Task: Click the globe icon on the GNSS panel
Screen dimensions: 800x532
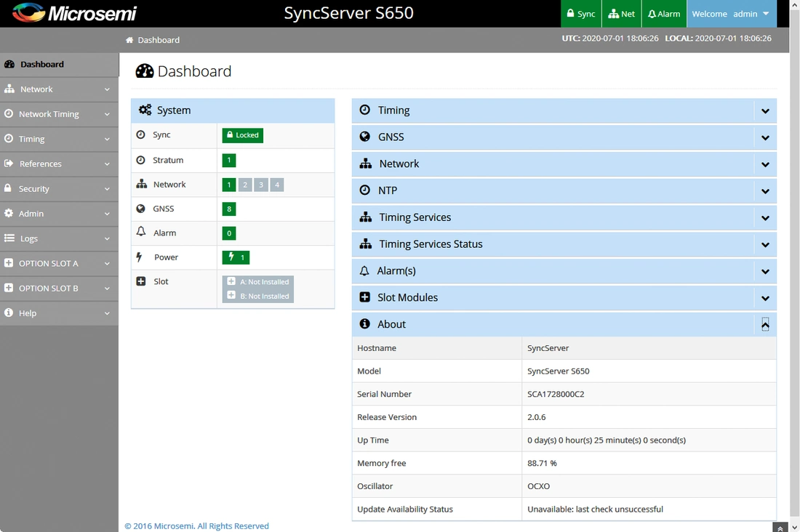Action: (x=365, y=136)
